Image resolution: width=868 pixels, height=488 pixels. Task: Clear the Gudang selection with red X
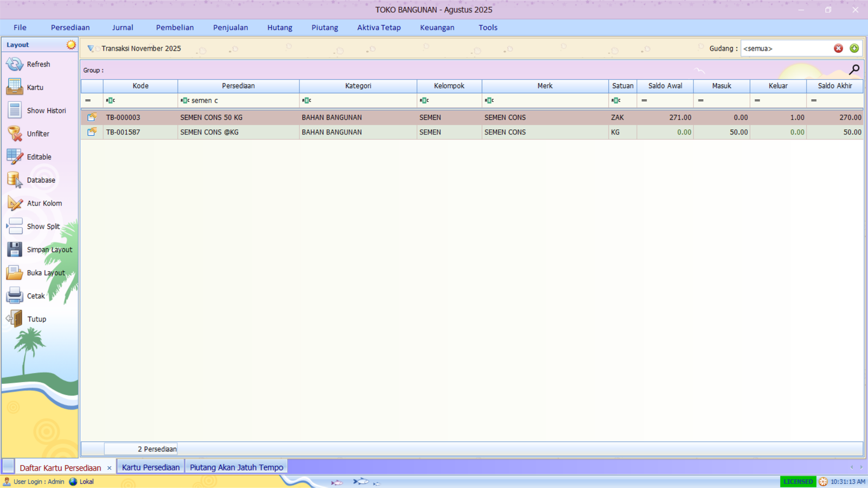point(839,48)
